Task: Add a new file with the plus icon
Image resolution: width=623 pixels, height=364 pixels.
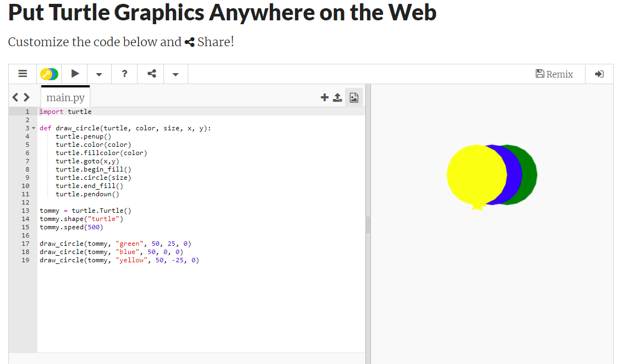Action: click(324, 97)
